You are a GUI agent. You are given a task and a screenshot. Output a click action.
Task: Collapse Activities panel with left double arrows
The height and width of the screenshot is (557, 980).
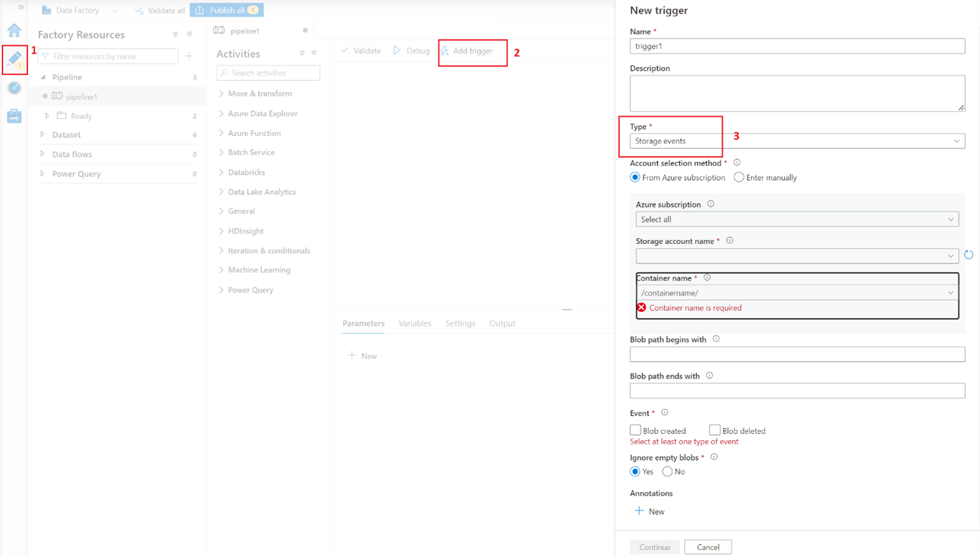pos(314,53)
